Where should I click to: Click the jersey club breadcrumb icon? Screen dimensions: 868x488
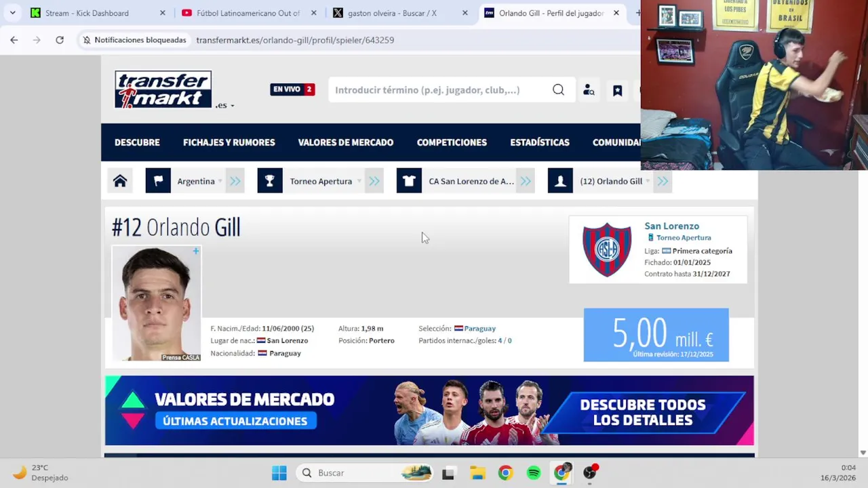click(409, 181)
